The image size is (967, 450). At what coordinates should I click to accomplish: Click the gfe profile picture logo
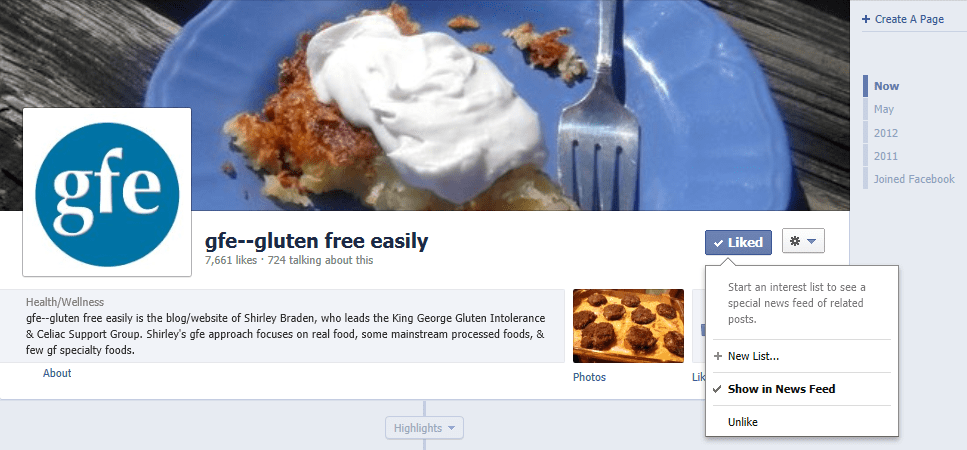(x=107, y=192)
